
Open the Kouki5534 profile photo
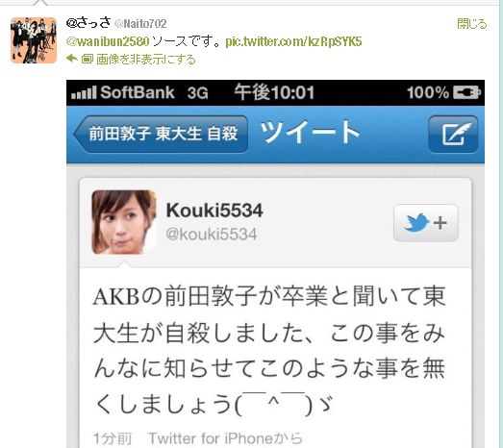(124, 222)
